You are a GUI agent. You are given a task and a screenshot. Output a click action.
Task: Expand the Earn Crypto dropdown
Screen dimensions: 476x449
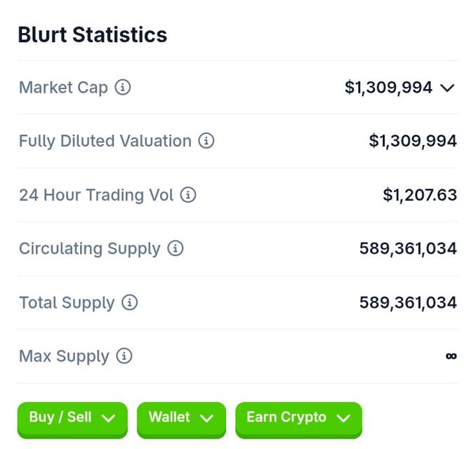[x=298, y=420]
